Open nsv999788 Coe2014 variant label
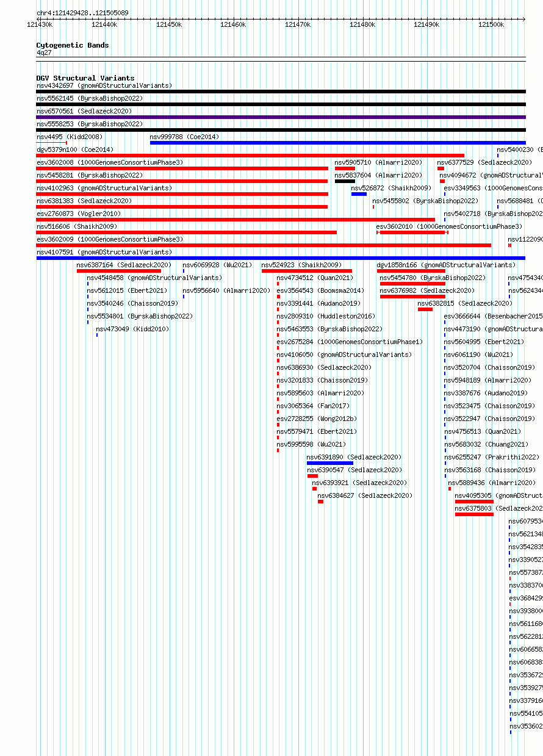The width and height of the screenshot is (543, 756). [185, 137]
